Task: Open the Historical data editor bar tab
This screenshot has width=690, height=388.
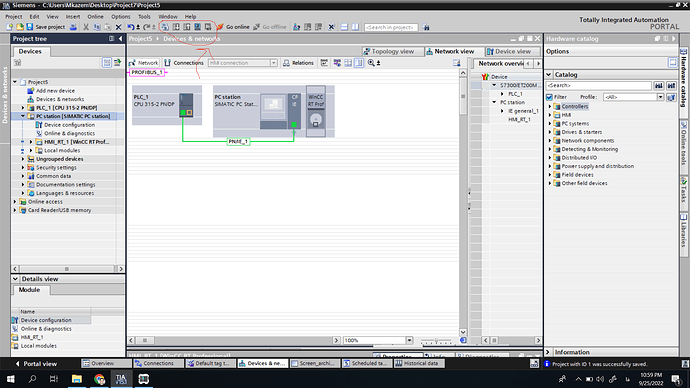Action: point(419,363)
